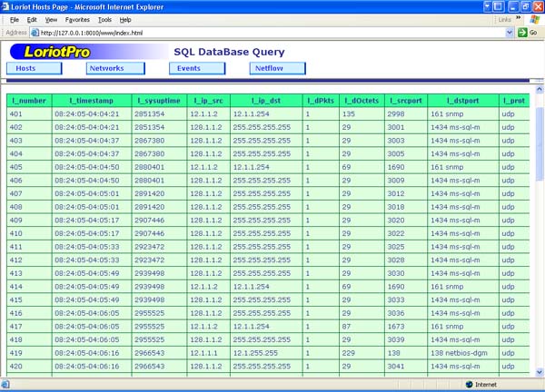The width and height of the screenshot is (545, 392).
Task: Open the Favorites menu
Action: 77,19
